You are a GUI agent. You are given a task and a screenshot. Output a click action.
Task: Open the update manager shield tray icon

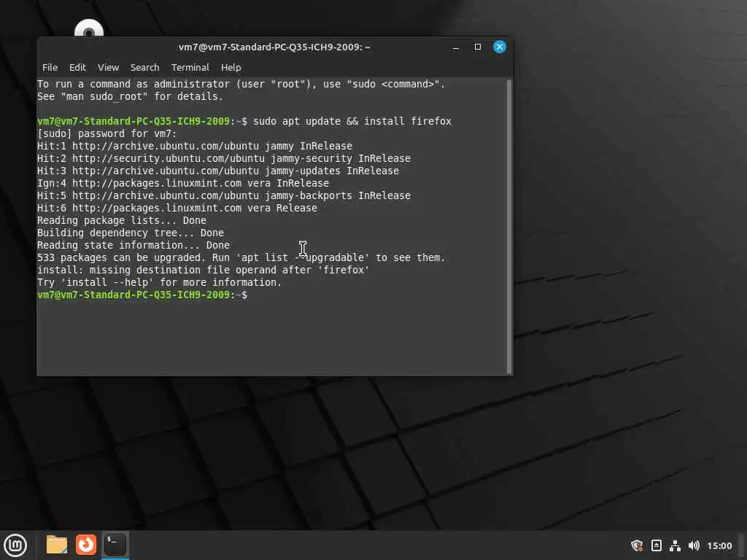pos(636,545)
